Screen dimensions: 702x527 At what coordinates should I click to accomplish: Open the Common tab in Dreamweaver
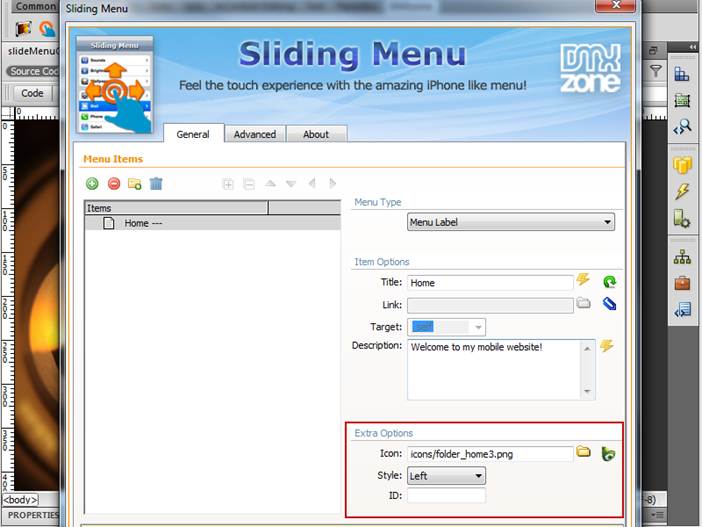36,6
